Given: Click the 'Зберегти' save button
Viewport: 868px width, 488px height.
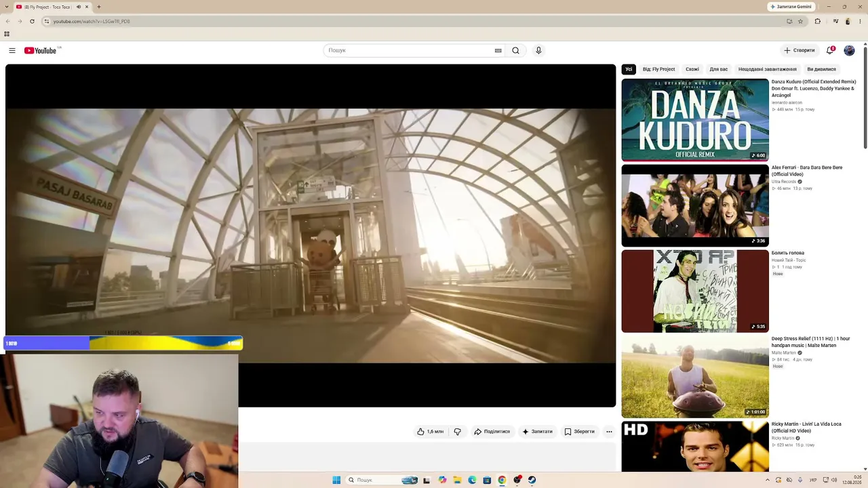Looking at the screenshot, I should pyautogui.click(x=579, y=432).
